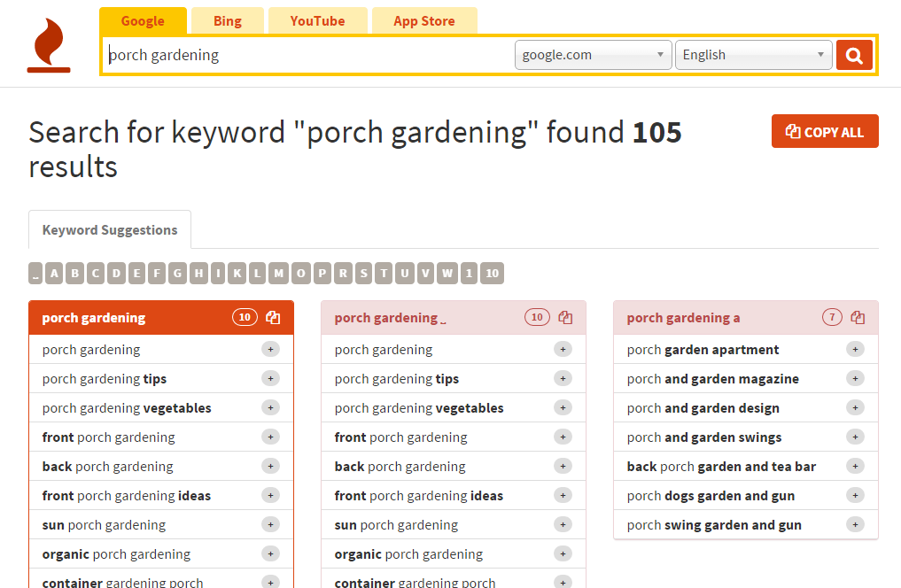Add 'front porch gardening' in first column
This screenshot has width=901, height=588.
[x=270, y=437]
